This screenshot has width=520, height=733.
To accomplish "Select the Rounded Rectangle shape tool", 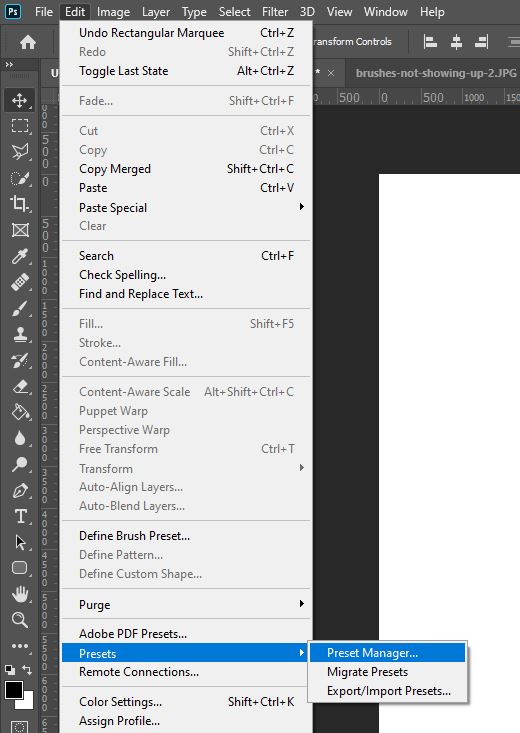I will pyautogui.click(x=20, y=568).
